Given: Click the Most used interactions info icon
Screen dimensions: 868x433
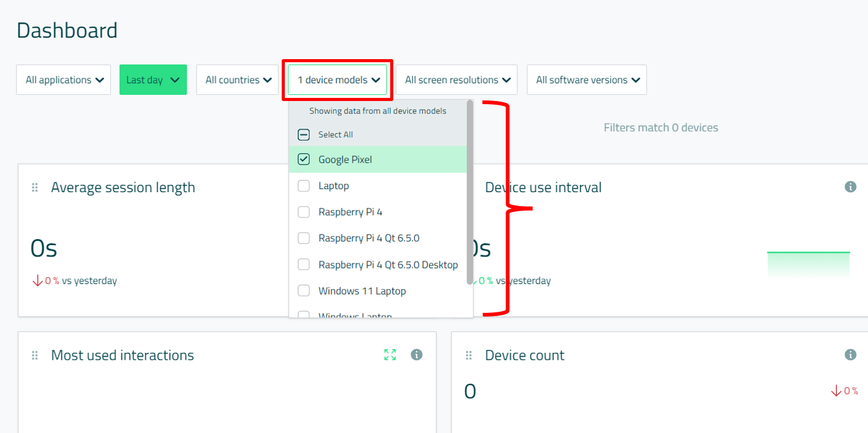Looking at the screenshot, I should [417, 355].
